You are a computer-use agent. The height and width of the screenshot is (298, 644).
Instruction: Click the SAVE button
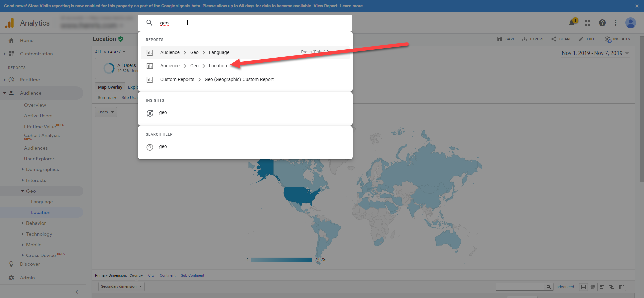tap(506, 39)
